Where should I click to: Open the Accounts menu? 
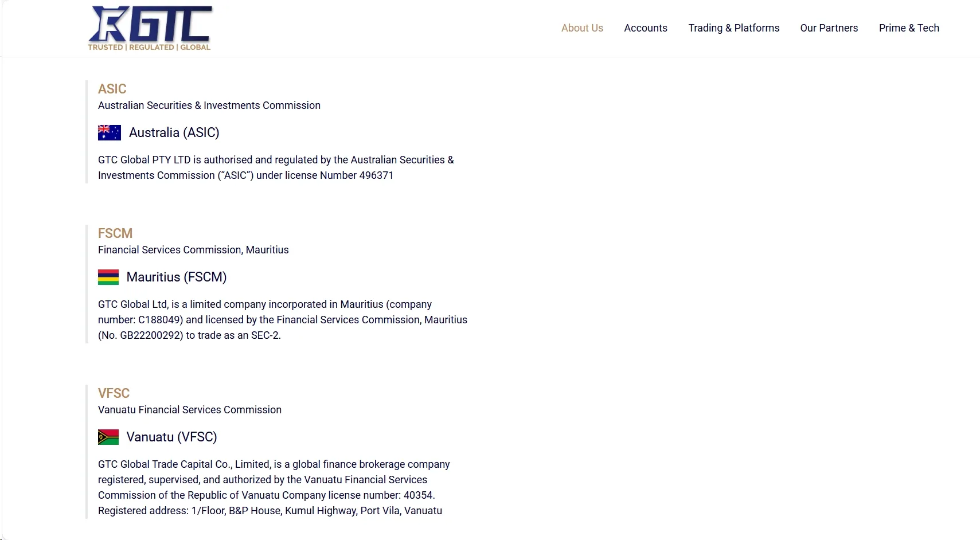click(646, 28)
